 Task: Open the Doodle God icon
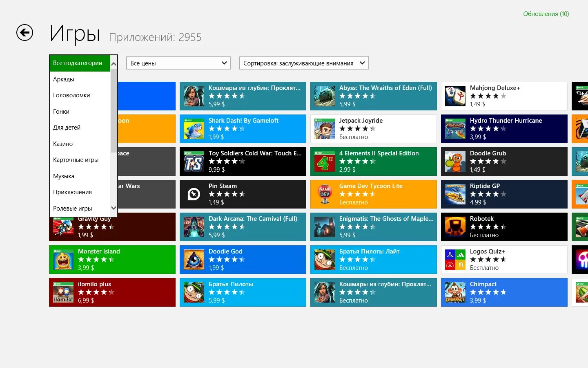click(194, 260)
